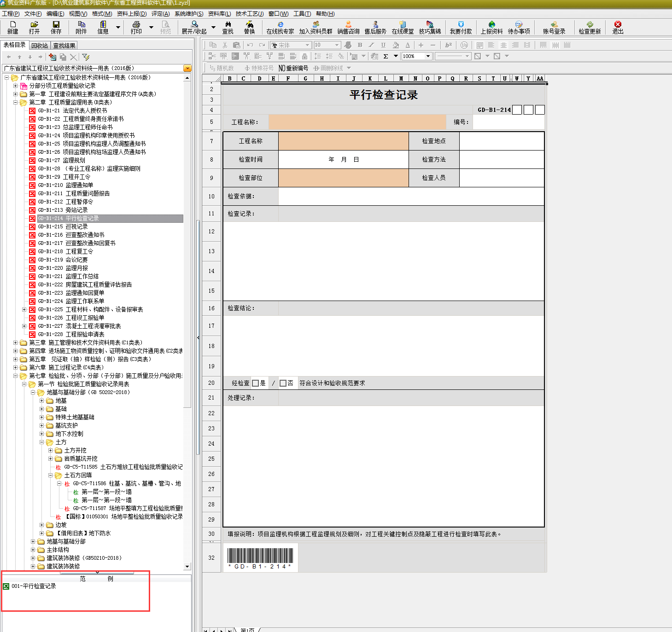The width and height of the screenshot is (672, 632).
Task: Click the 替换 replace icon
Action: pos(249,27)
